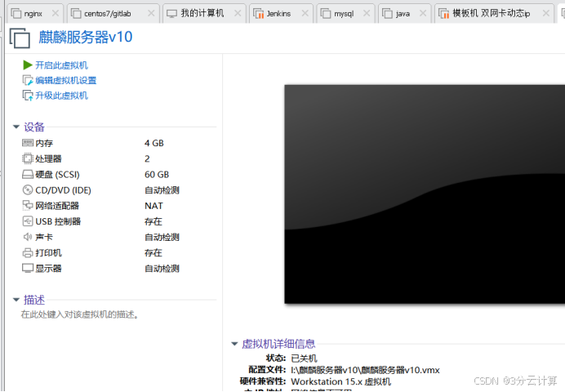Click the 网络适配器 network icon

[28, 205]
